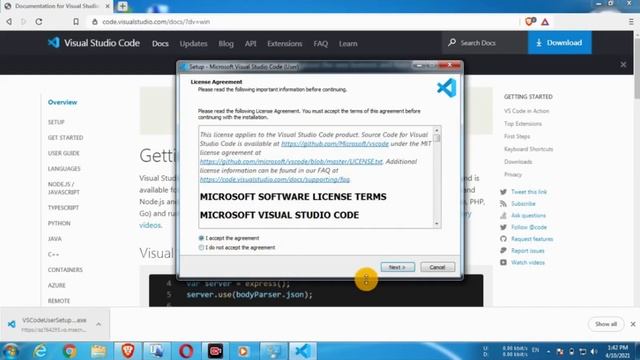
Task: Click the Report issues link
Action: pyautogui.click(x=528, y=251)
